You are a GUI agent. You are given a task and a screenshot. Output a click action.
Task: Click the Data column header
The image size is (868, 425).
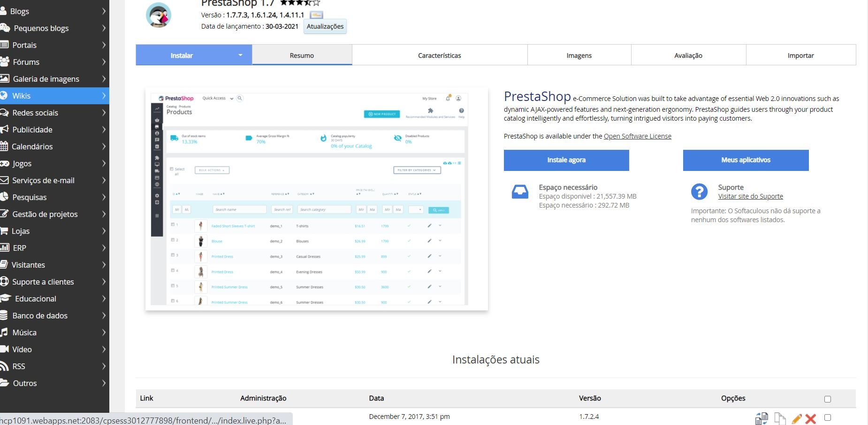click(376, 398)
